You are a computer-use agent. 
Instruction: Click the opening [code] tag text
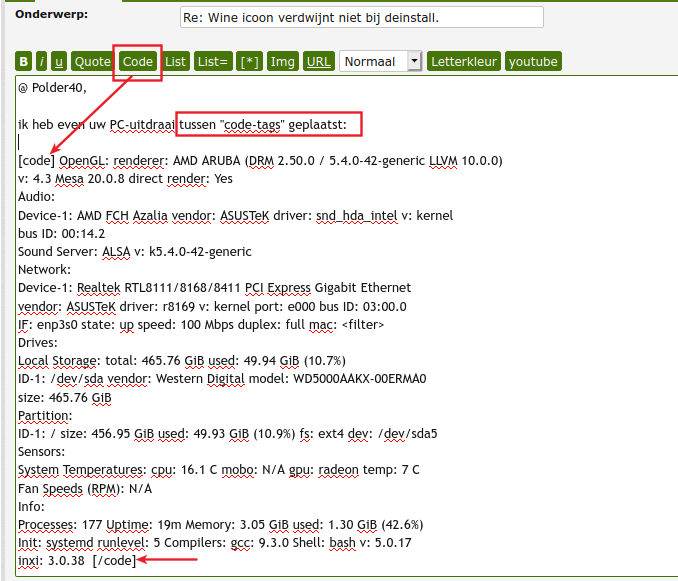click(x=36, y=160)
